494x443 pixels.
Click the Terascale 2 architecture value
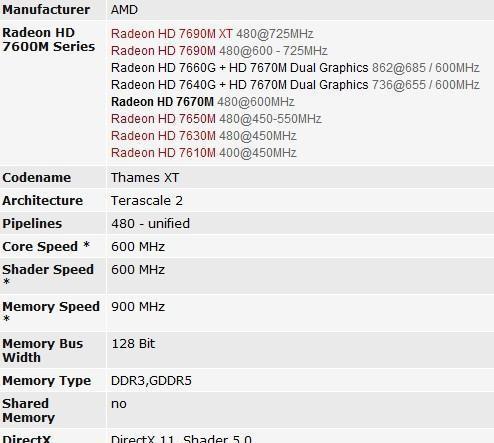(147, 201)
